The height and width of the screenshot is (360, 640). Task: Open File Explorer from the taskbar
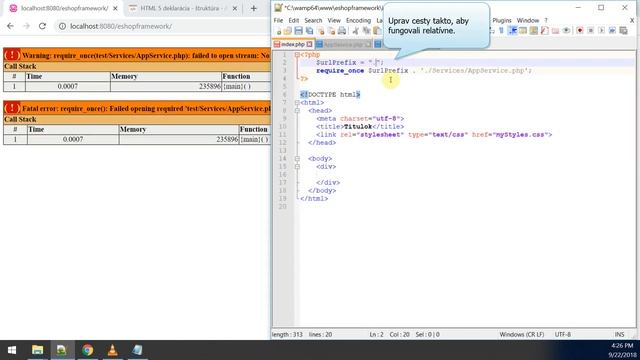[38, 350]
